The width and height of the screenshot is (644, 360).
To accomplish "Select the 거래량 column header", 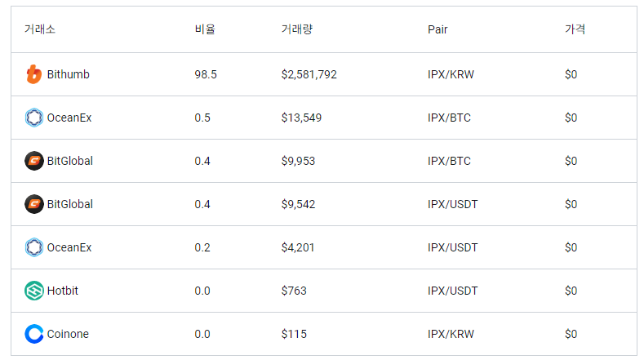I will click(297, 29).
